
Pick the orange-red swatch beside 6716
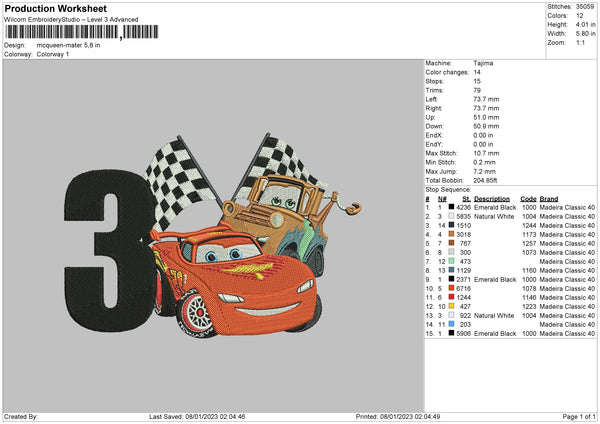tap(452, 288)
